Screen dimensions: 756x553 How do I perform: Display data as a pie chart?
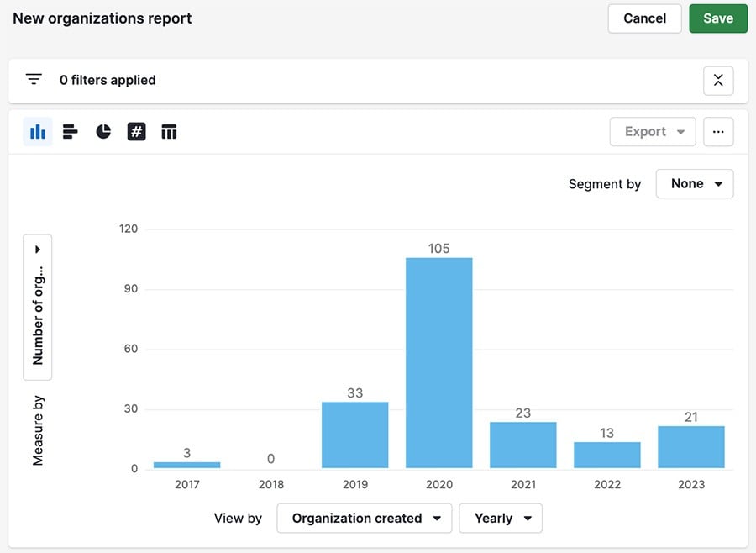pos(102,131)
